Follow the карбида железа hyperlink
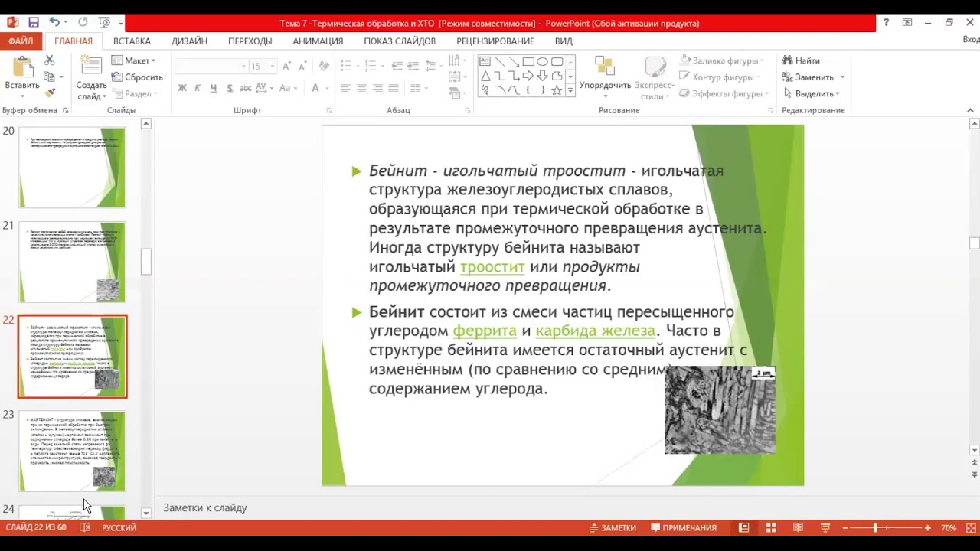The width and height of the screenshot is (980, 551). click(596, 331)
